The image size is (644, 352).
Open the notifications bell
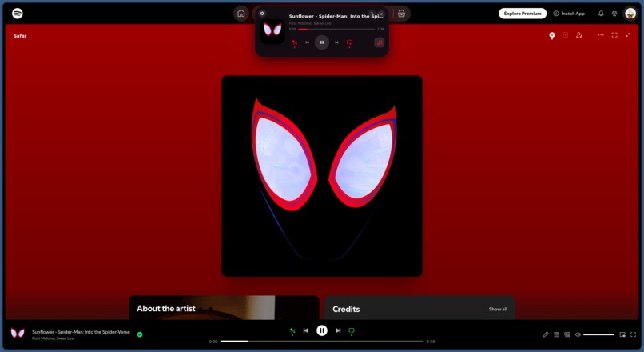601,14
